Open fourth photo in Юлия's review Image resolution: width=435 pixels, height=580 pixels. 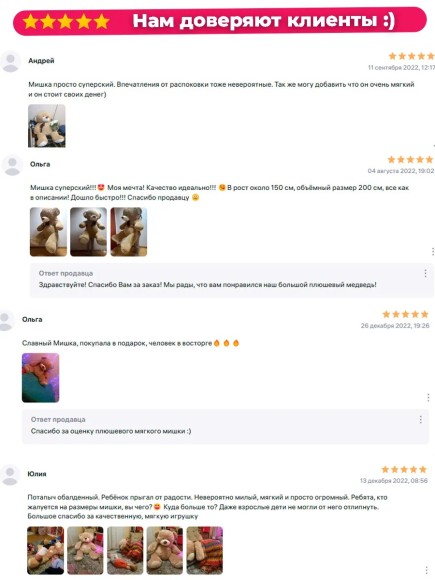click(x=165, y=550)
